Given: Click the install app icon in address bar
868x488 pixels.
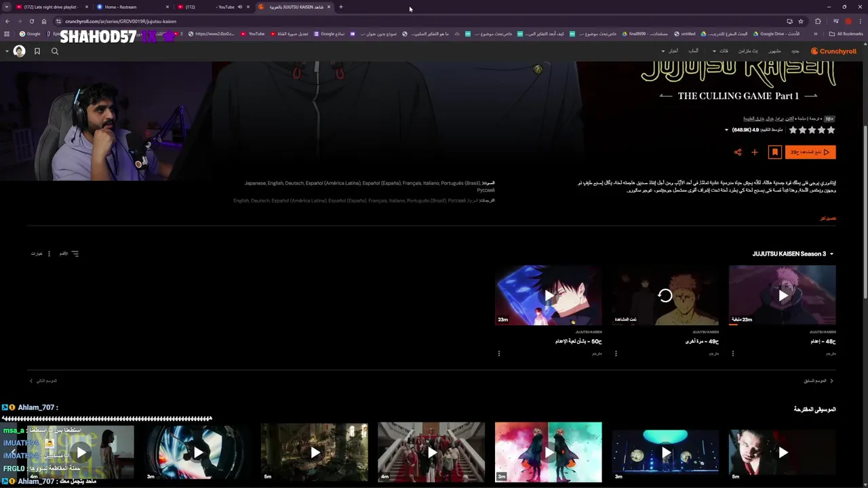Looking at the screenshot, I should click(x=789, y=21).
